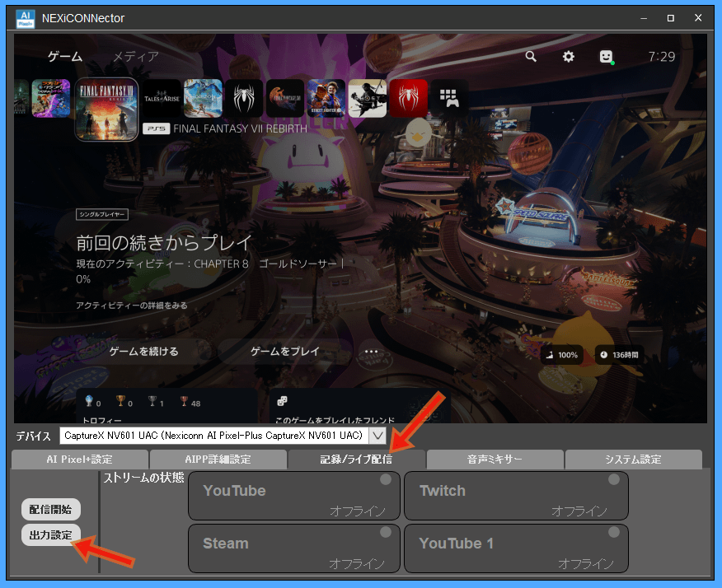
Task: Select the Ghost of Tsushima game tile
Action: 368,98
